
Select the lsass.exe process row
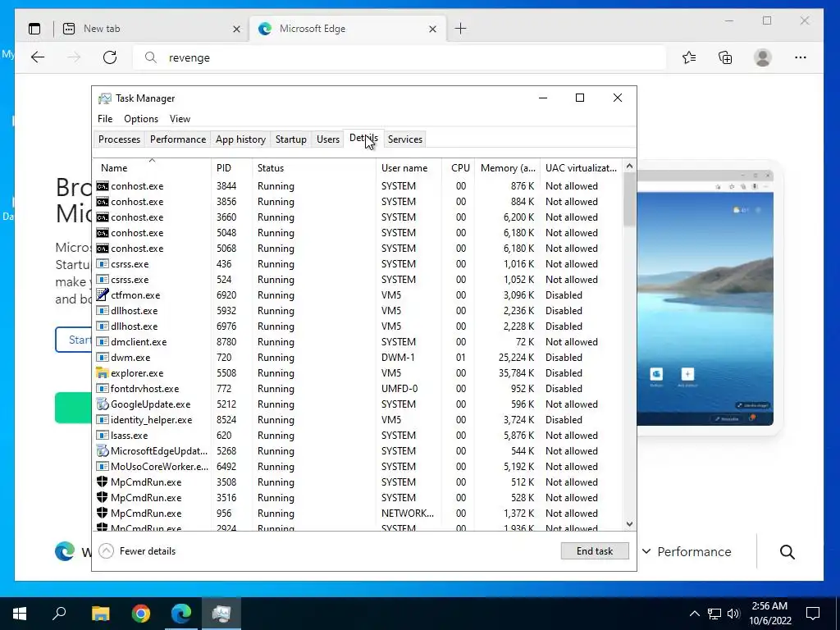358,435
